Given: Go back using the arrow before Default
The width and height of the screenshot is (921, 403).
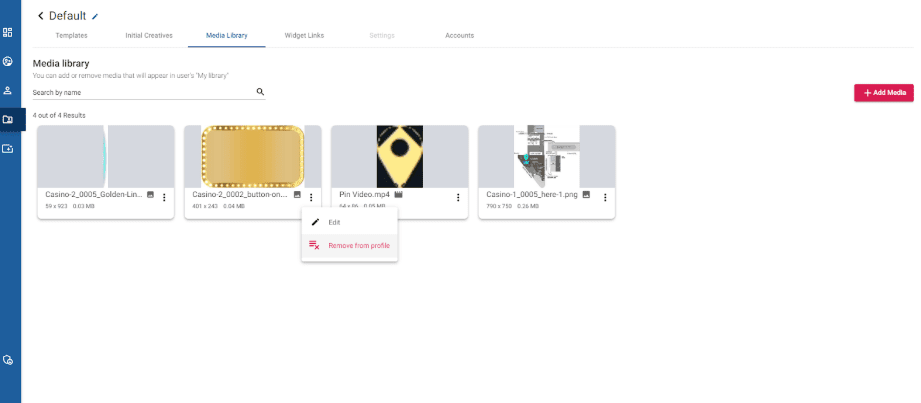Looking at the screenshot, I should pyautogui.click(x=41, y=16).
